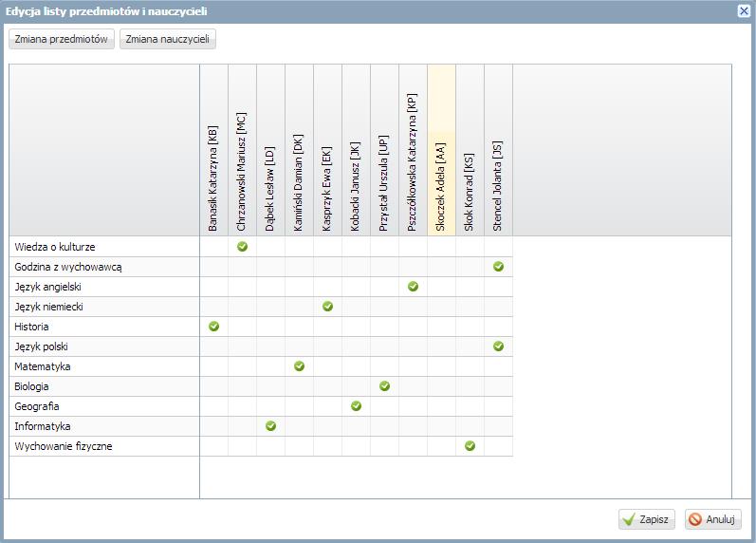Open Zmiana nauczycieli
The height and width of the screenshot is (543, 756).
coord(167,39)
